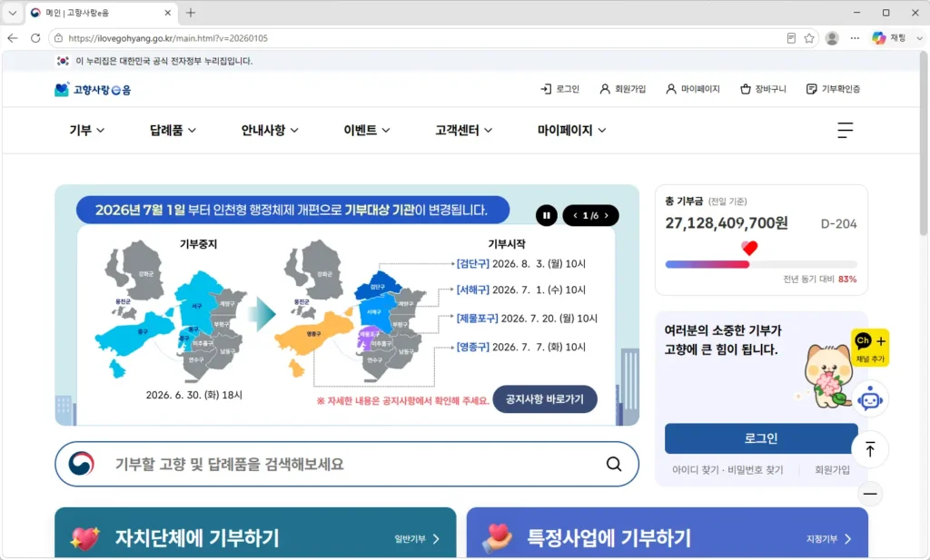Click the 전년 동기 대비 83% text
This screenshot has height=560, width=930.
click(x=820, y=280)
